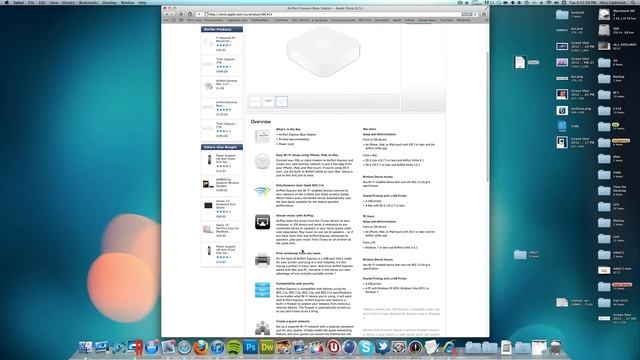This screenshot has width=640, height=360.
Task: Click the Final Cut clapperboard dock icon
Action: tap(316, 347)
